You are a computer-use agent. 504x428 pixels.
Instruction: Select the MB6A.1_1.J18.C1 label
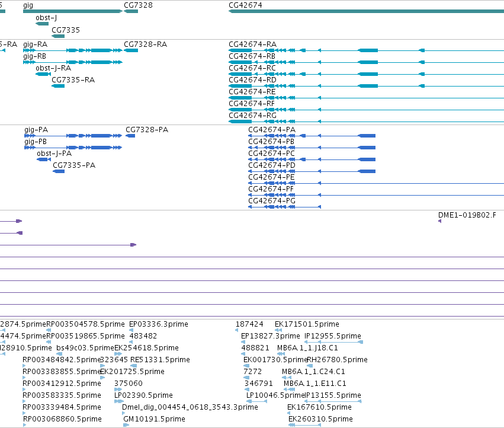coord(307,348)
